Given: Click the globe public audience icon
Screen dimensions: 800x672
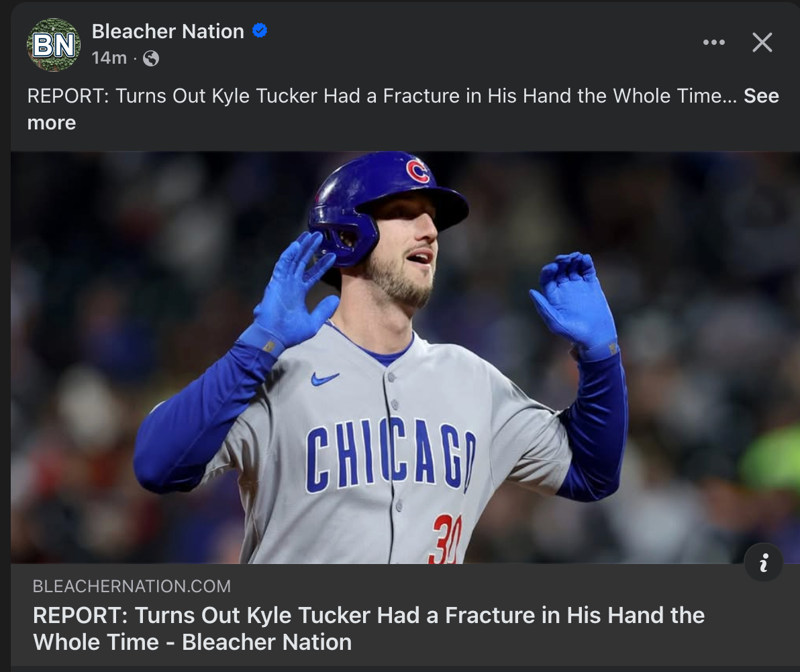Looking at the screenshot, I should point(152,59).
